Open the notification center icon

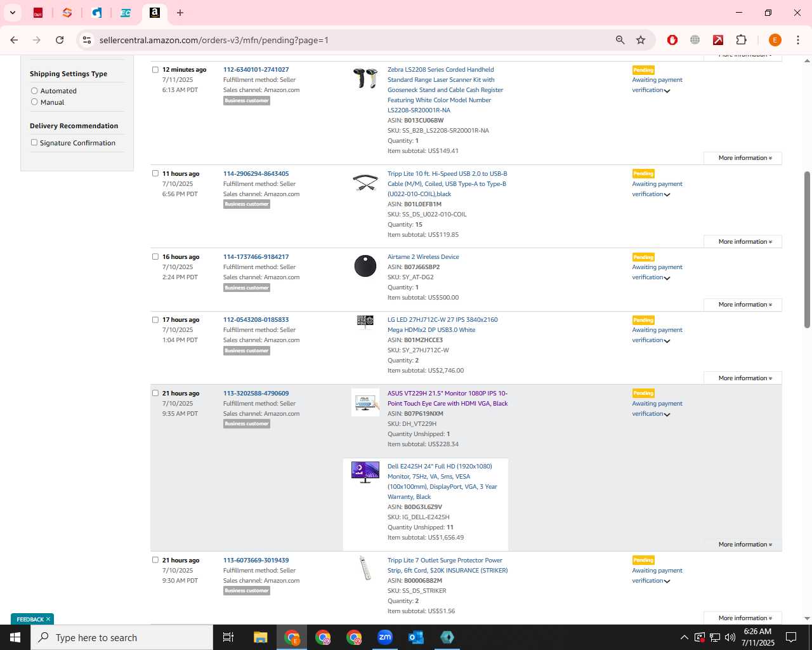[791, 637]
